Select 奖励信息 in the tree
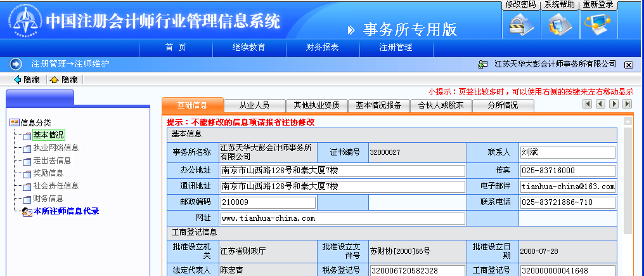This screenshot has width=644, height=276. coord(48,173)
